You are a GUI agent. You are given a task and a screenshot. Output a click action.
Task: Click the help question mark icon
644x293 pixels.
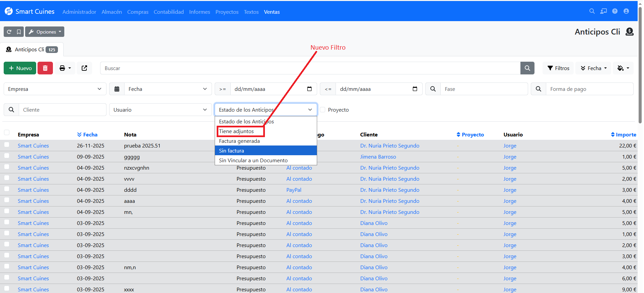[x=615, y=11]
